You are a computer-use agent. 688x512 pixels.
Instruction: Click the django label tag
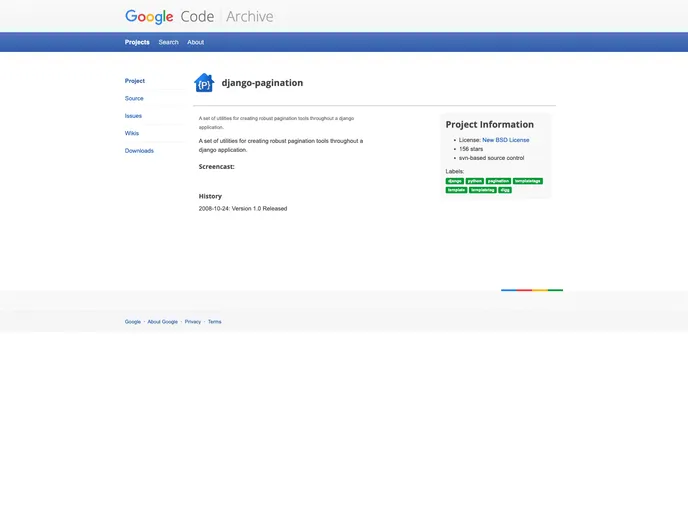(455, 181)
